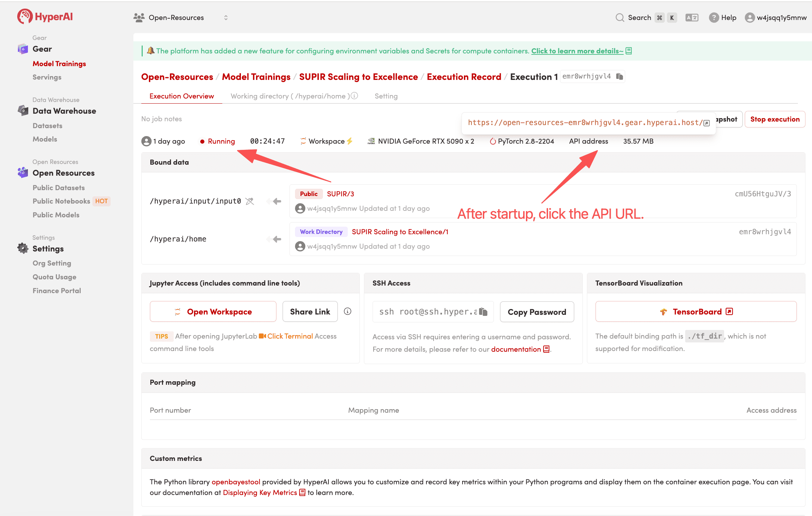This screenshot has width=812, height=516.
Task: Click Execution Record breadcrumb link
Action: (x=464, y=77)
